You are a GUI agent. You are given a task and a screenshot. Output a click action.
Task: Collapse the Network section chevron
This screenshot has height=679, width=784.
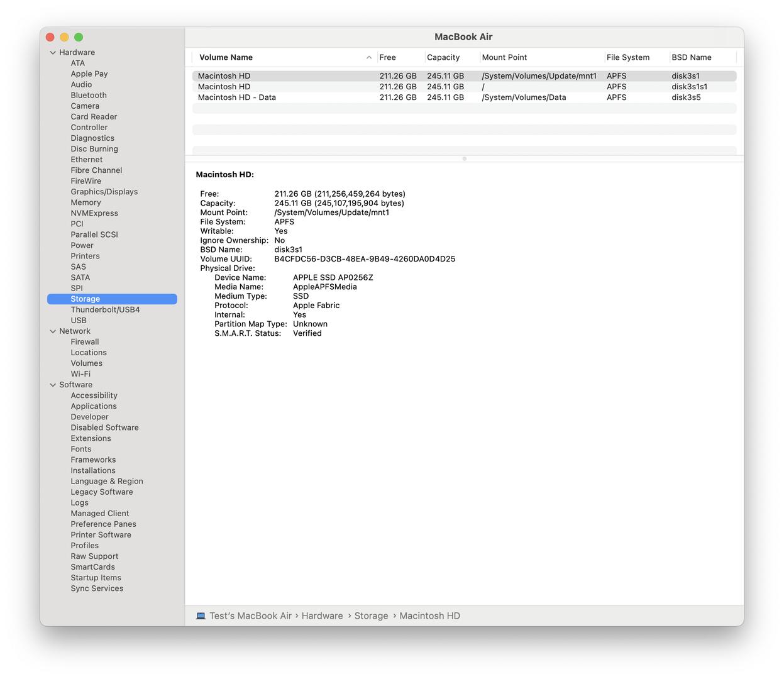tap(53, 331)
